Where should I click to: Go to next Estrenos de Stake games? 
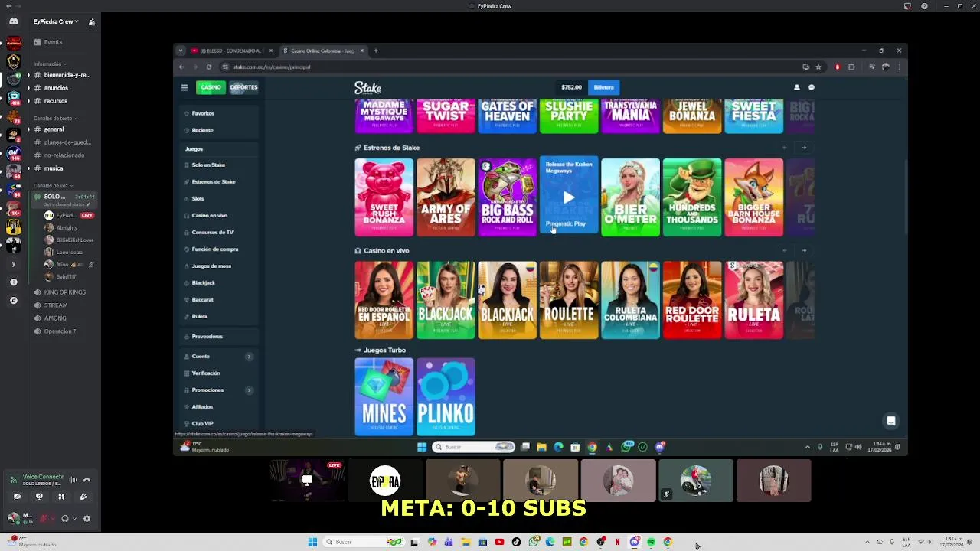pyautogui.click(x=804, y=148)
